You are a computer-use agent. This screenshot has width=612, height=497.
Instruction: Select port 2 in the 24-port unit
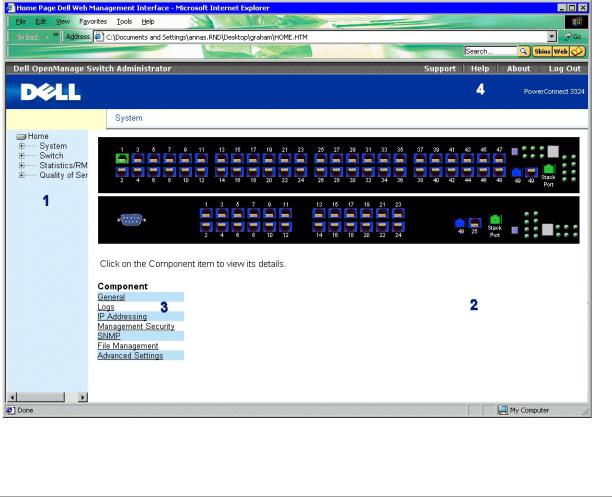(206, 226)
